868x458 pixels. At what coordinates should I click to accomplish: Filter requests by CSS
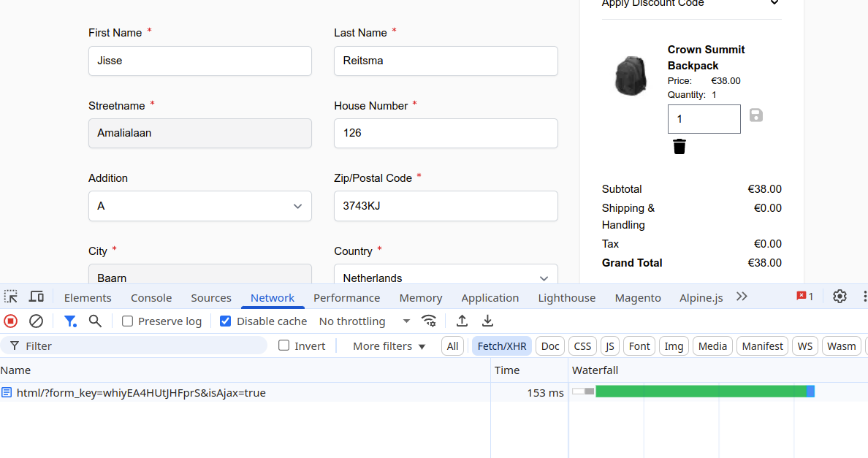tap(582, 346)
